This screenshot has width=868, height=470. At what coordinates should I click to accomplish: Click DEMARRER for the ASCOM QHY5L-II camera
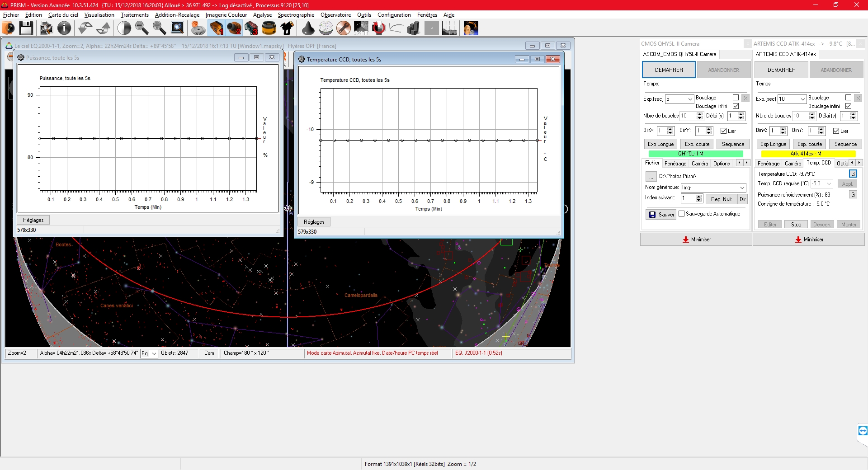pos(669,70)
